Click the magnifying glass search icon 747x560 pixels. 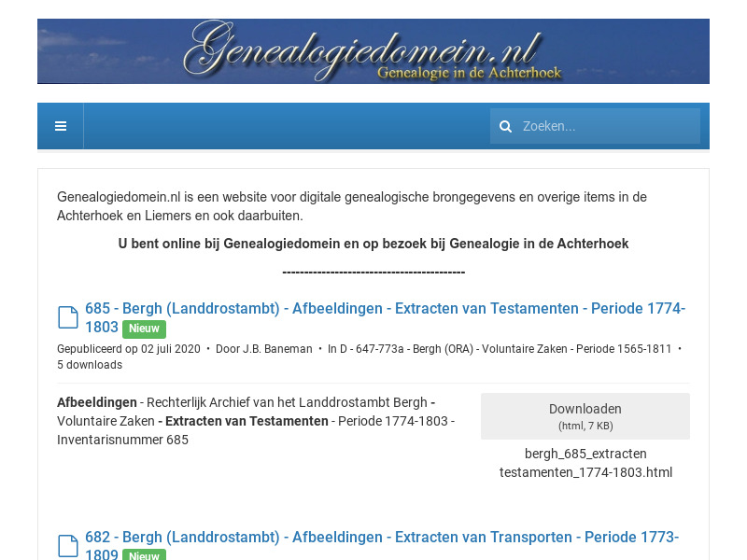[x=505, y=125]
